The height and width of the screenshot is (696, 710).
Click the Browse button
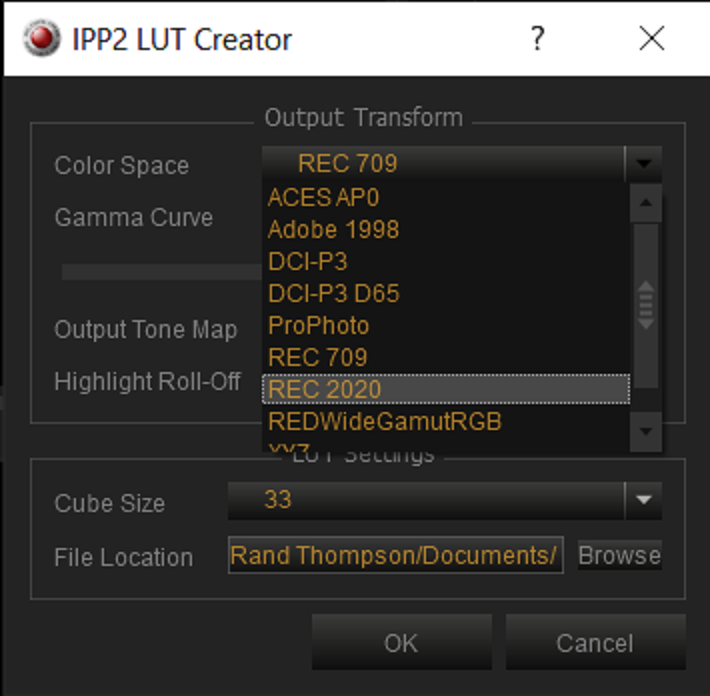pyautogui.click(x=619, y=555)
